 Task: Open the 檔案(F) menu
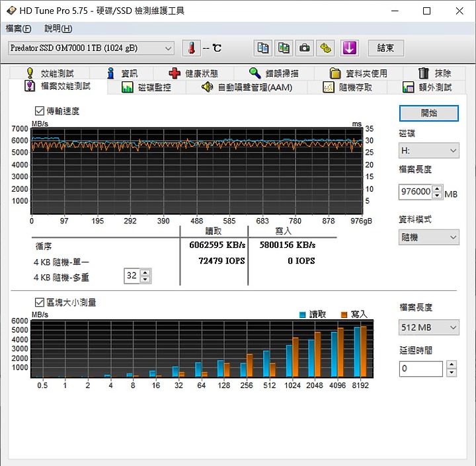pyautogui.click(x=19, y=28)
